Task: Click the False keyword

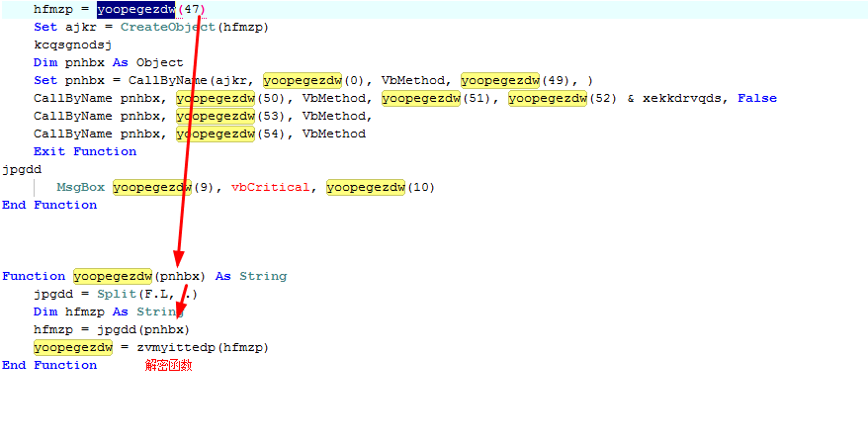Action: click(x=757, y=99)
